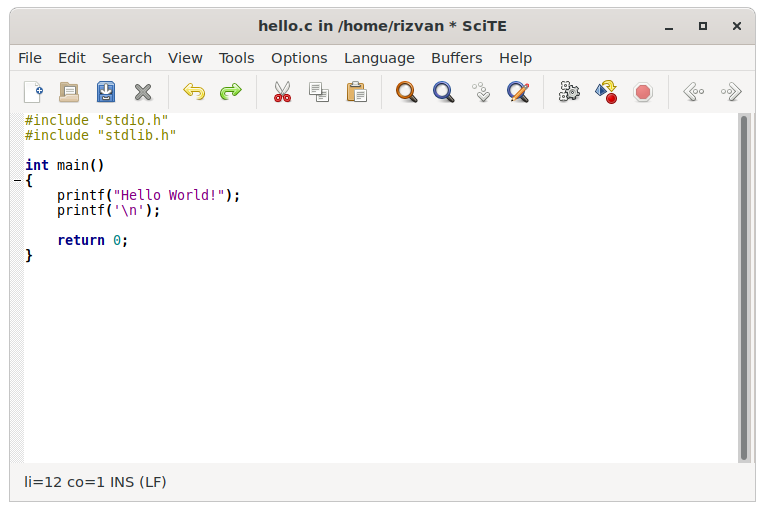Click the New file icon

[33, 92]
